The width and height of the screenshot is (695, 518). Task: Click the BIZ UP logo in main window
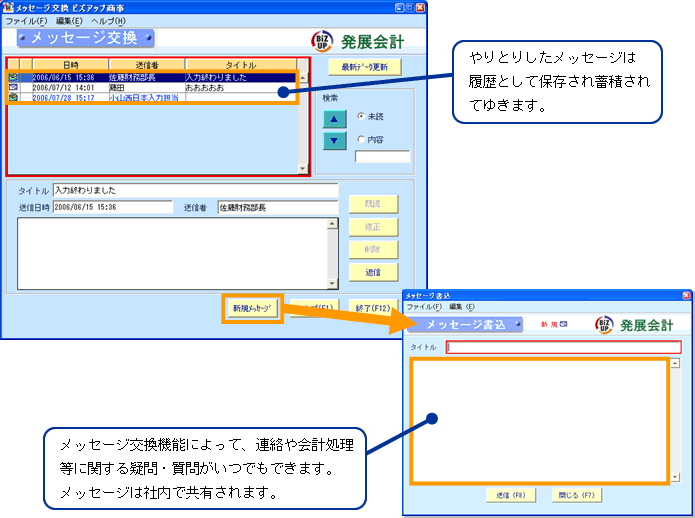322,40
